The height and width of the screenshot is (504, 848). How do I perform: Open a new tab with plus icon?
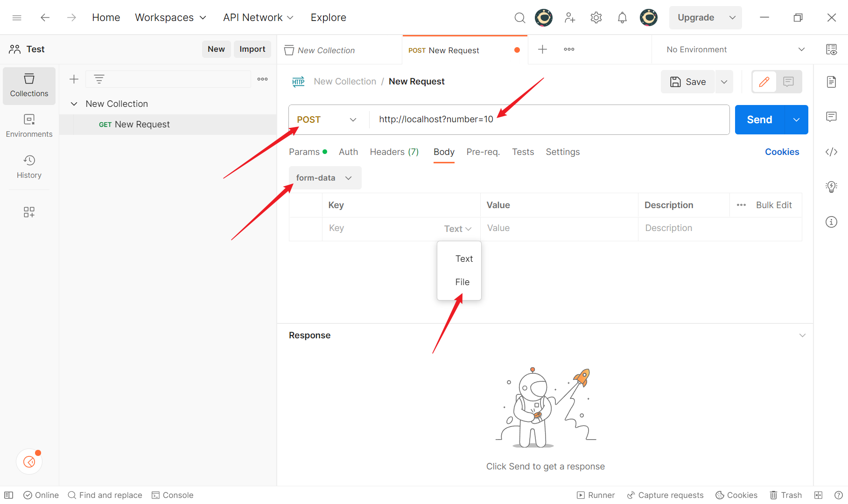pos(542,49)
